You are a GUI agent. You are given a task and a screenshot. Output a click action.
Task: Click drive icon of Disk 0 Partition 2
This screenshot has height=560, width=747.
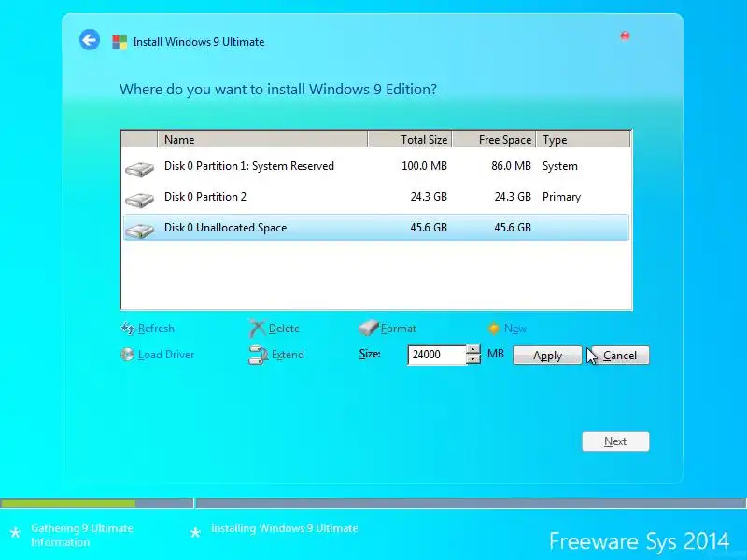pos(139,200)
